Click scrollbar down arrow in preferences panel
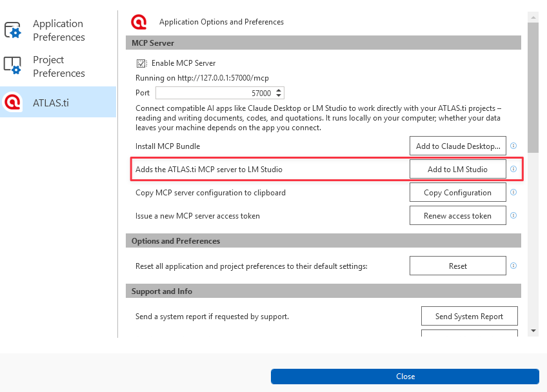This screenshot has height=392, width=547. point(533,331)
